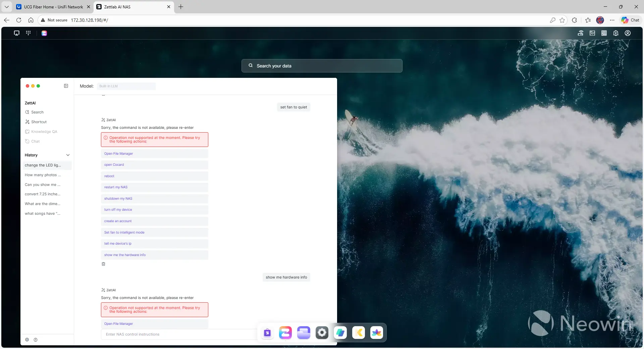The width and height of the screenshot is (644, 349).
Task: Open the browser tab list chevron
Action: (x=7, y=7)
